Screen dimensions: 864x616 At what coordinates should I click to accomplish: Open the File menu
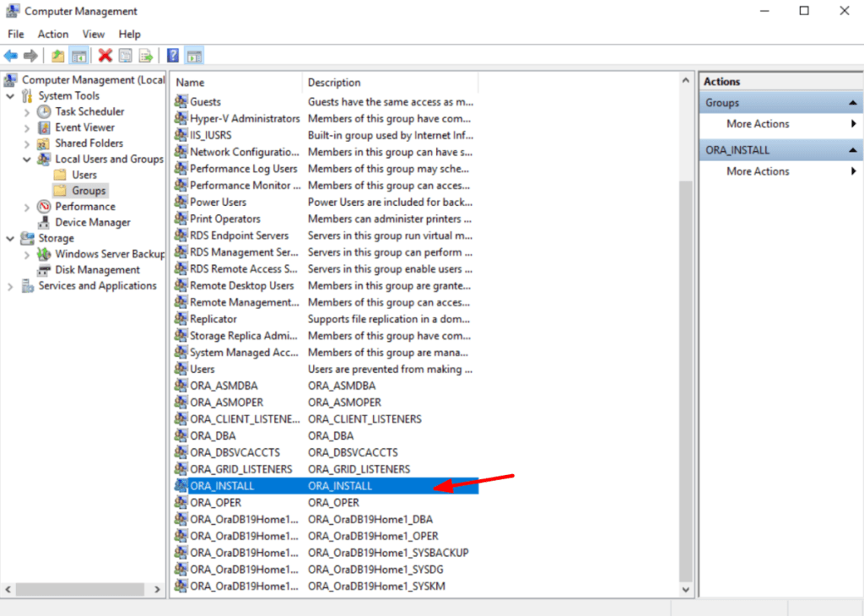[15, 34]
